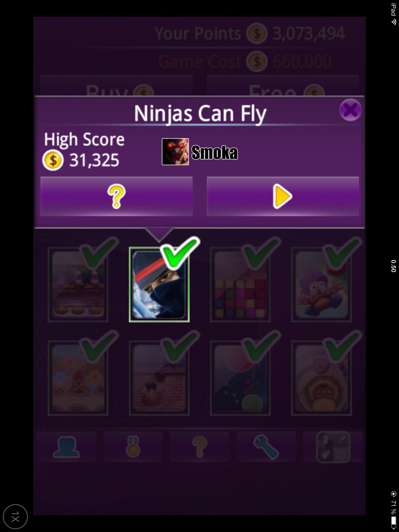Tap the bottom bar question mark icon
Screen dimensions: 399x532
(199, 447)
